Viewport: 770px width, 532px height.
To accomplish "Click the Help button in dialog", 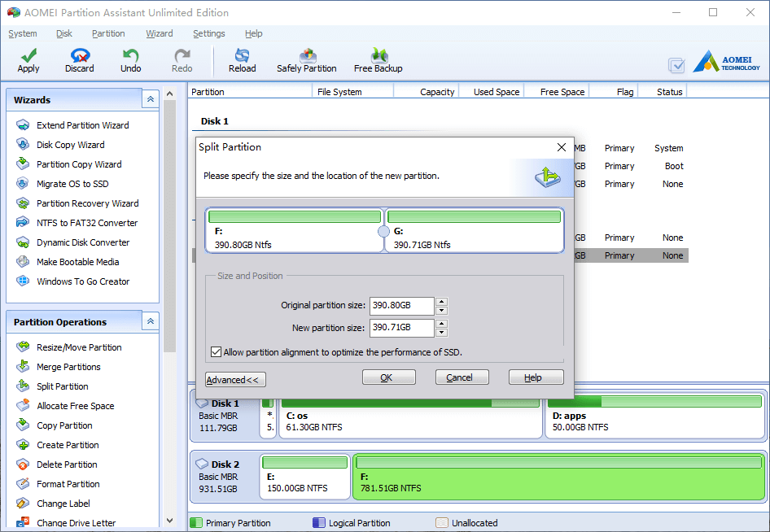I will pos(536,377).
